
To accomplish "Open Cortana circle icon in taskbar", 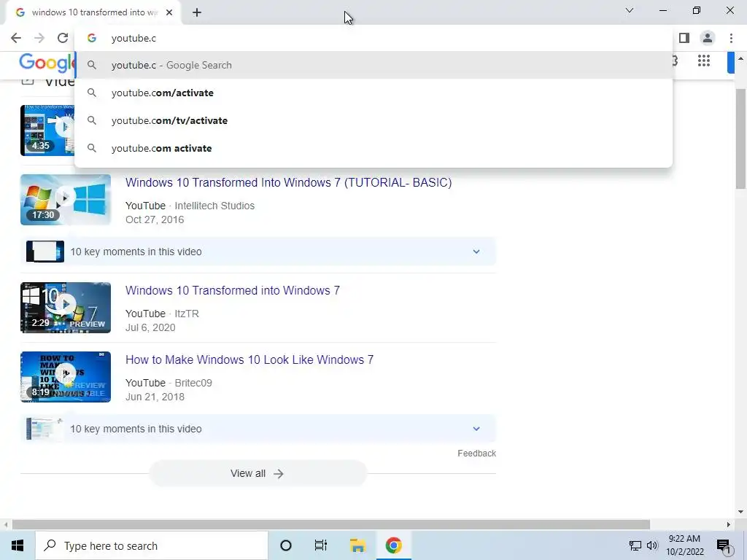I will coord(285,545).
